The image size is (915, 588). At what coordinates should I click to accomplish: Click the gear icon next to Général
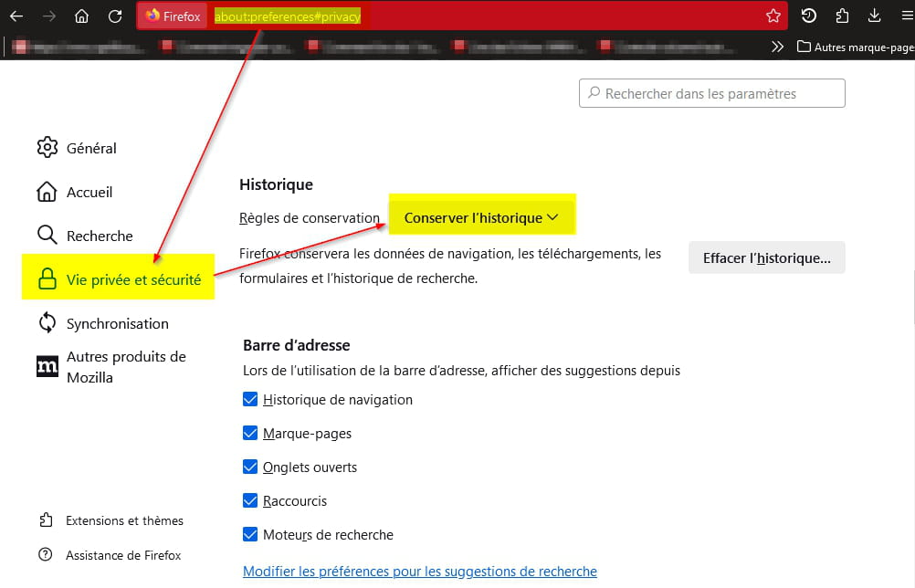(x=47, y=148)
